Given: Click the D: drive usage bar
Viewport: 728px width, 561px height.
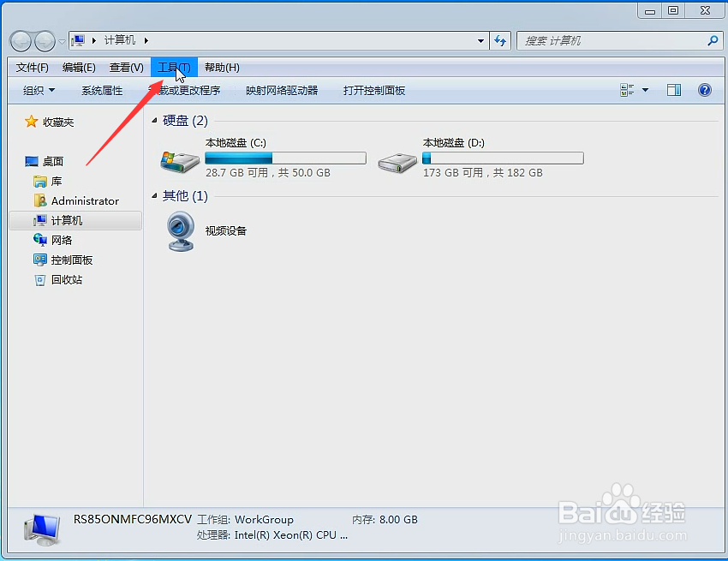Looking at the screenshot, I should tap(503, 158).
